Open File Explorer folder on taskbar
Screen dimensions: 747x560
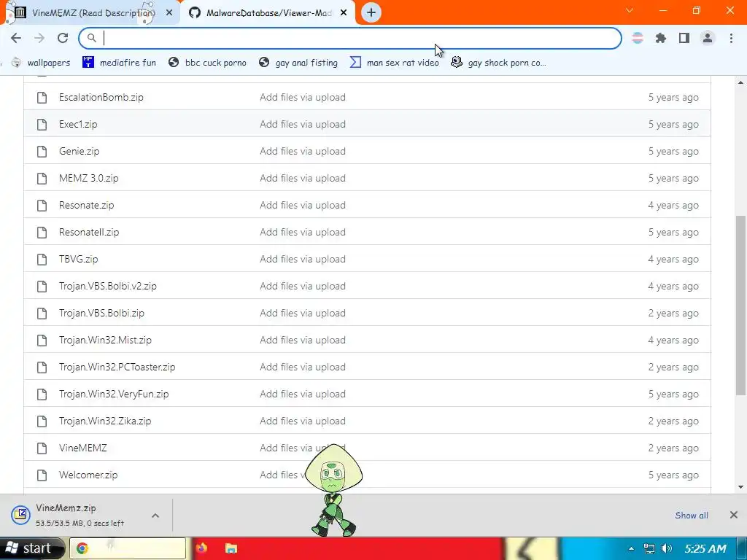click(x=231, y=548)
